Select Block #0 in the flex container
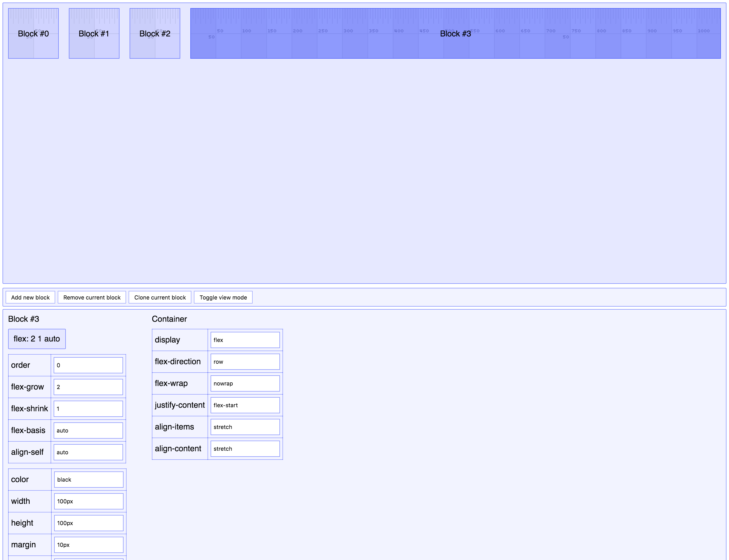Screen dimensions: 729x560 tap(33, 33)
